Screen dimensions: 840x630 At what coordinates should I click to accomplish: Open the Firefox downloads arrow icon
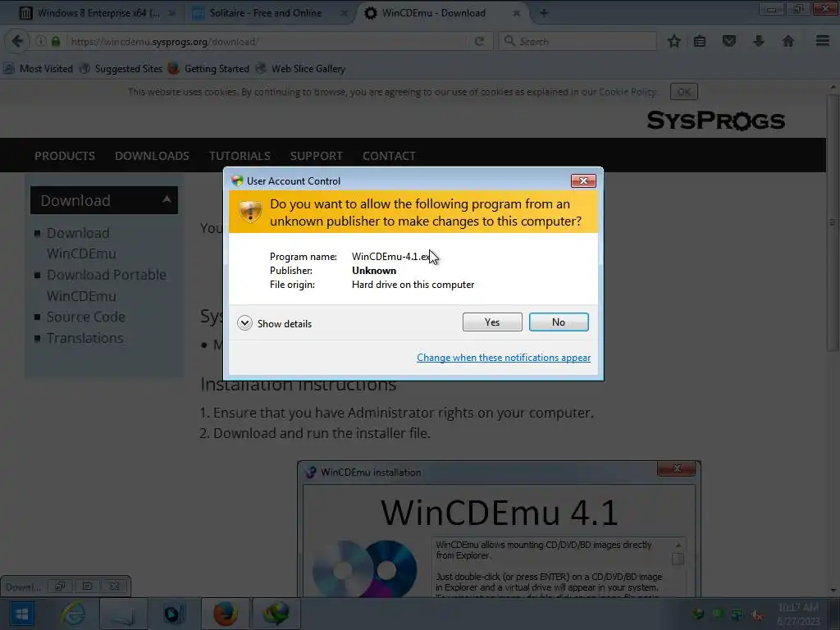(759, 41)
